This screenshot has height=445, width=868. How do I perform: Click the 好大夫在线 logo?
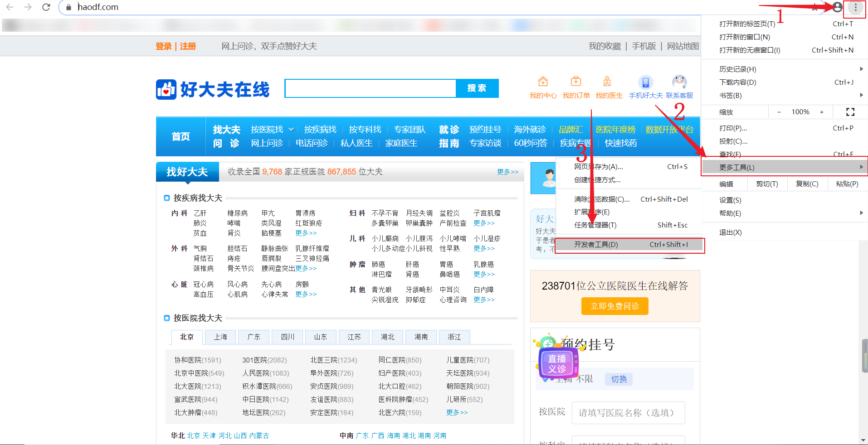point(213,89)
